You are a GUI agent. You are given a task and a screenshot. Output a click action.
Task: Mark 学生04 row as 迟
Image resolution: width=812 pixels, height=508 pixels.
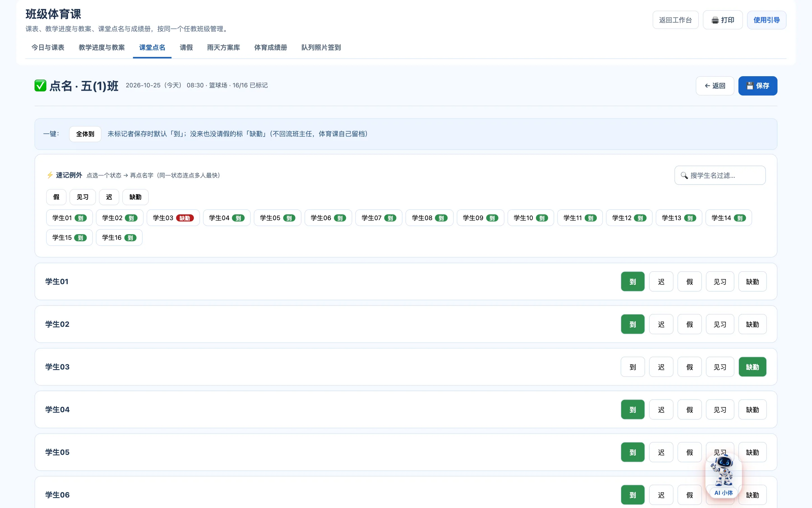click(x=661, y=409)
